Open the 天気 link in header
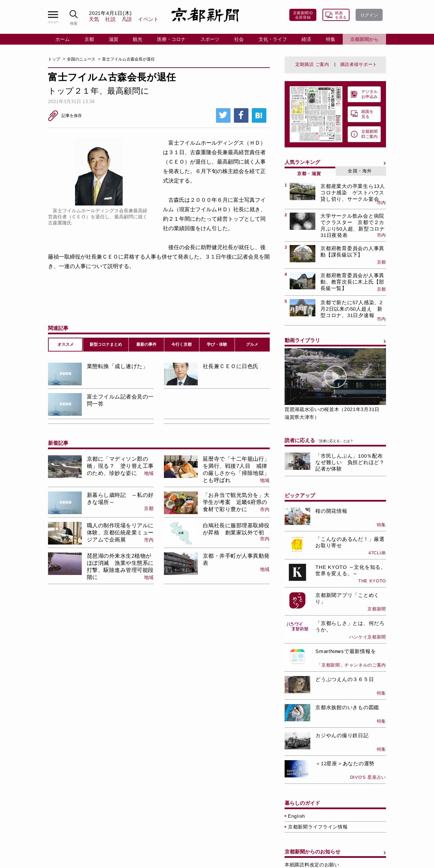Viewport: 434px width, 868px height. [x=94, y=20]
